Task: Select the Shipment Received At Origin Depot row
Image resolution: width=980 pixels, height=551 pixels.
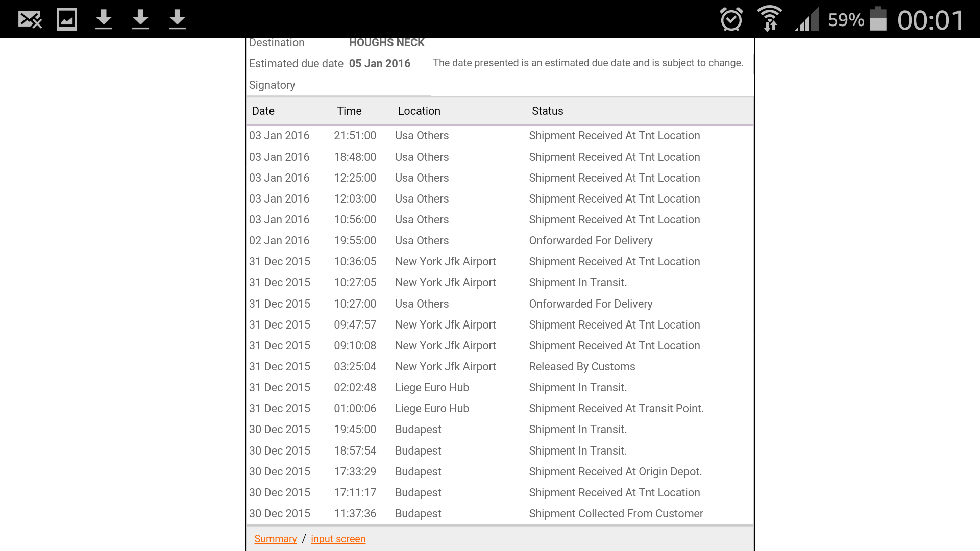Action: point(500,472)
